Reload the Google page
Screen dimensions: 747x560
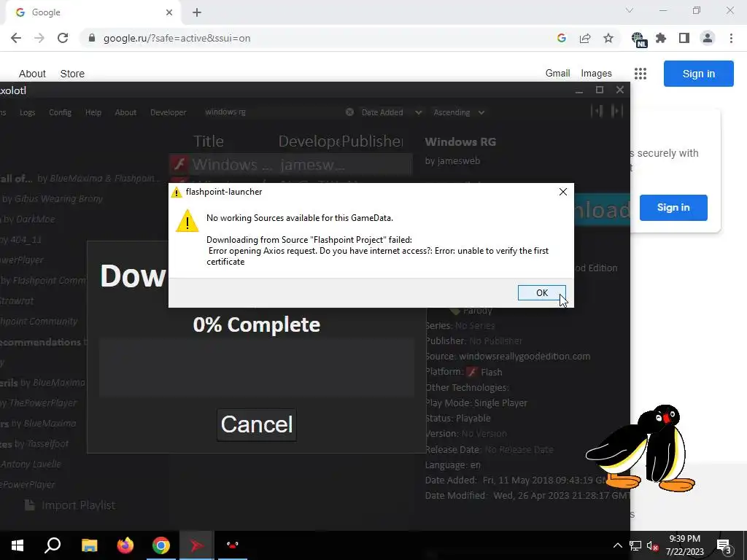tap(63, 38)
